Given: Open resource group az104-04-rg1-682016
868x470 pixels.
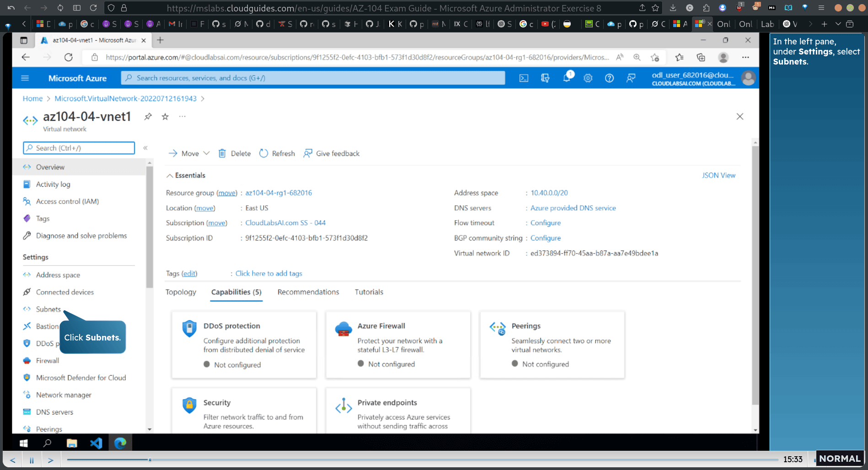Looking at the screenshot, I should [x=279, y=193].
